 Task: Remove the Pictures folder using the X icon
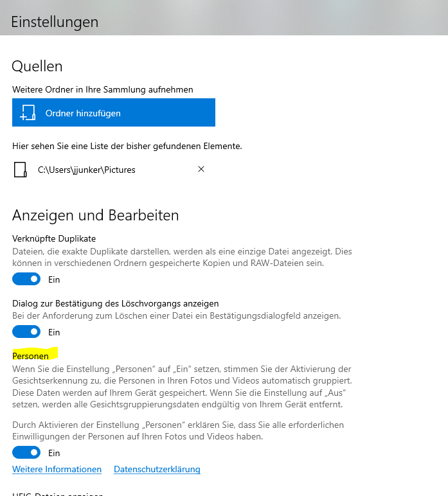point(201,169)
